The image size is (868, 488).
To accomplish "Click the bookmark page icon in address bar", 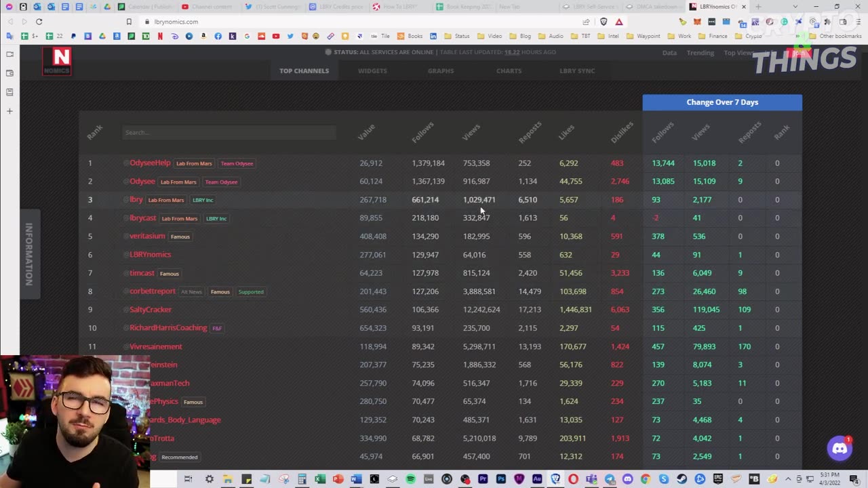I will click(129, 22).
